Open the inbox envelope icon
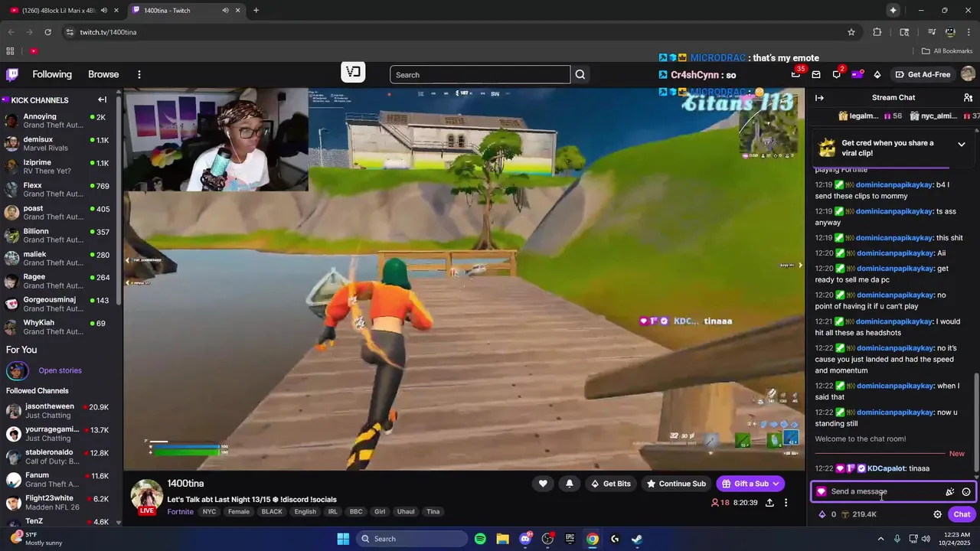980x551 pixels. tap(816, 74)
